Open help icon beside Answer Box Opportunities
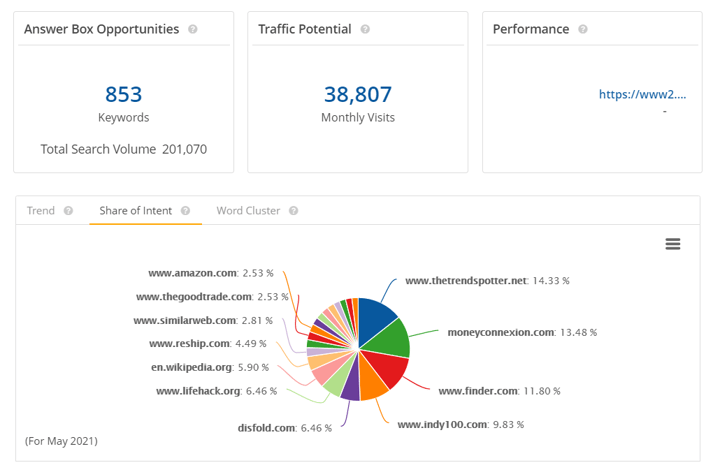 point(193,29)
